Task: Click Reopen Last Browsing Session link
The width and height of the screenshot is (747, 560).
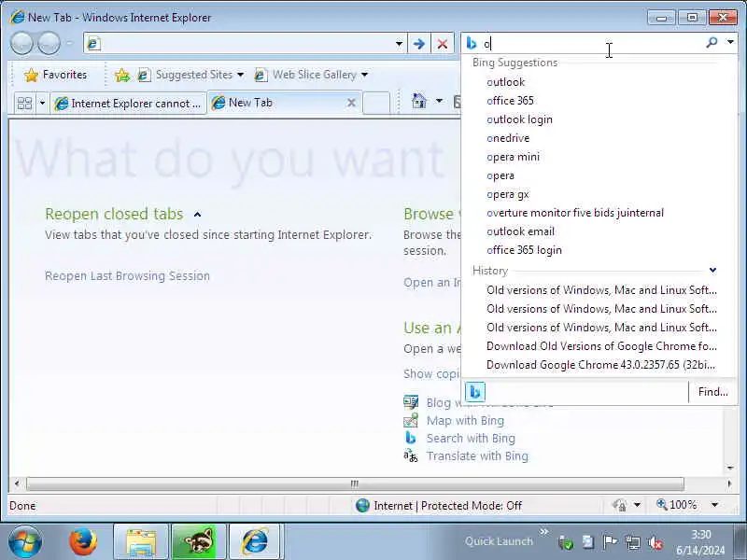Action: click(x=127, y=275)
